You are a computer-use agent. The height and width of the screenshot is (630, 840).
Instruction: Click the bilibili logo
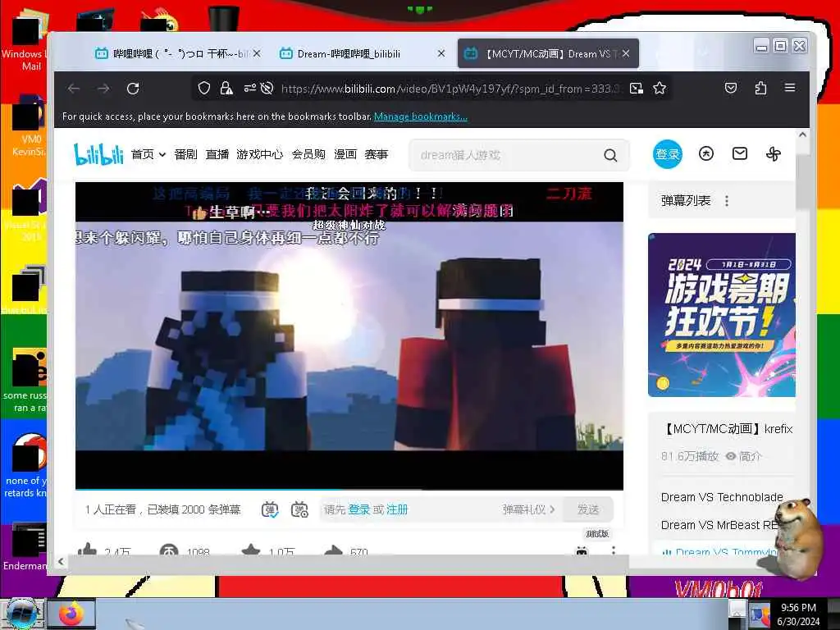tap(98, 154)
